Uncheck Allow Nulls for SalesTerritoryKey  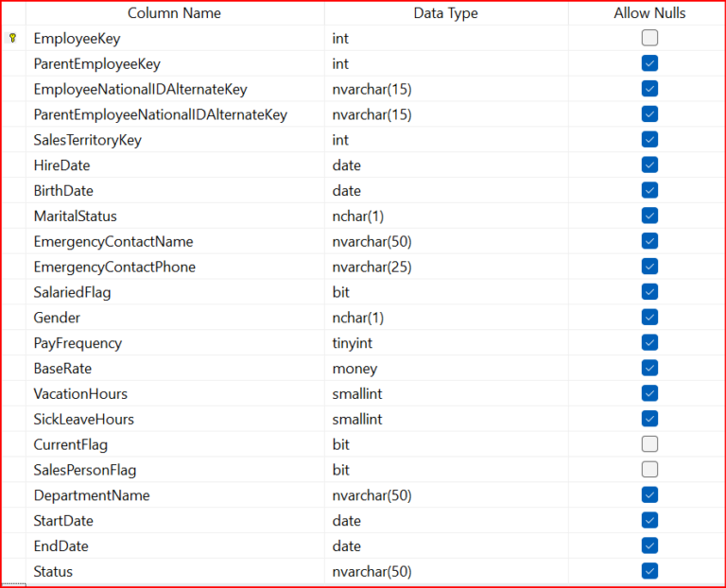[649, 139]
